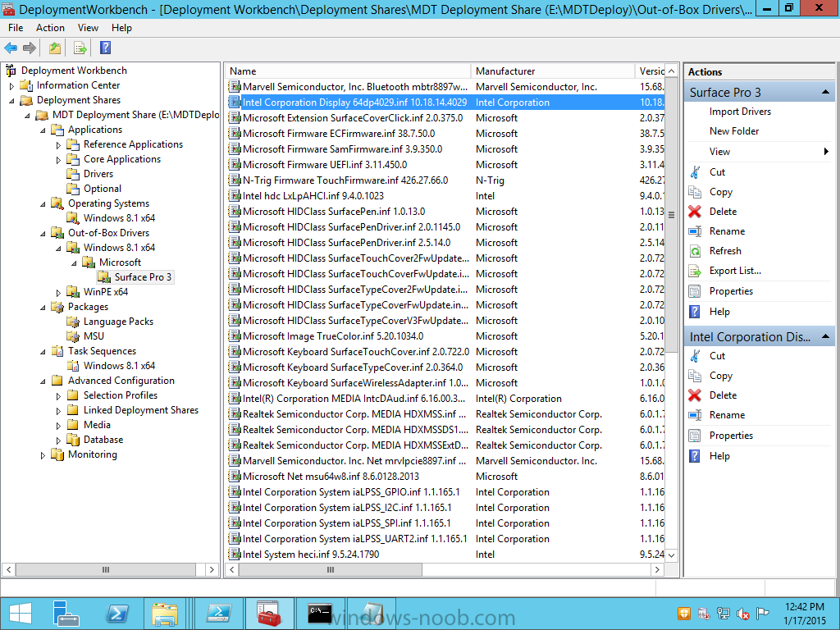Screen dimensions: 840x630
Task: Expand the Monitoring node
Action: (43, 454)
